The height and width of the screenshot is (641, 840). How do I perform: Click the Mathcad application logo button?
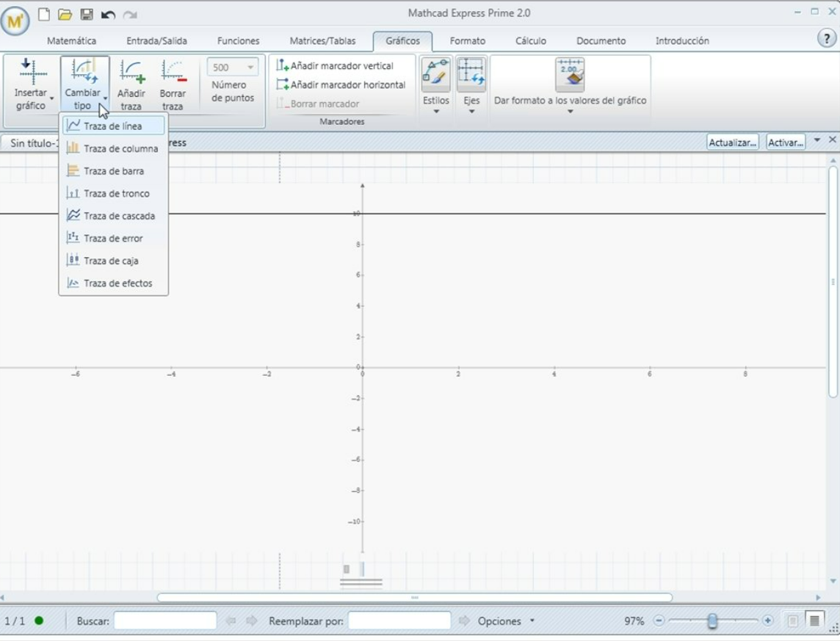point(15,21)
